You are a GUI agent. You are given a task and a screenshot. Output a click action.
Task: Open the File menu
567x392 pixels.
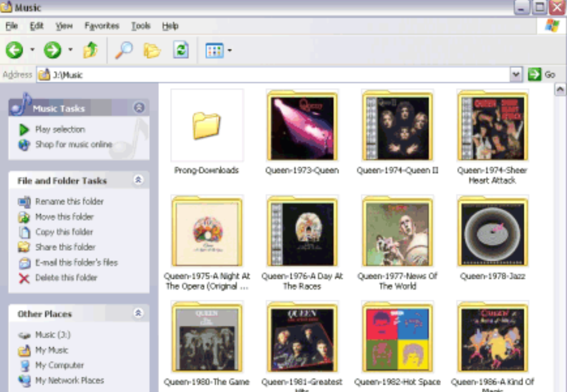pos(11,26)
